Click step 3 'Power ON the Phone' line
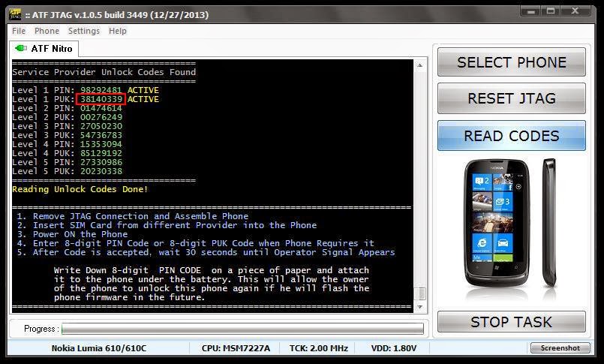604x364 pixels. 73,234
